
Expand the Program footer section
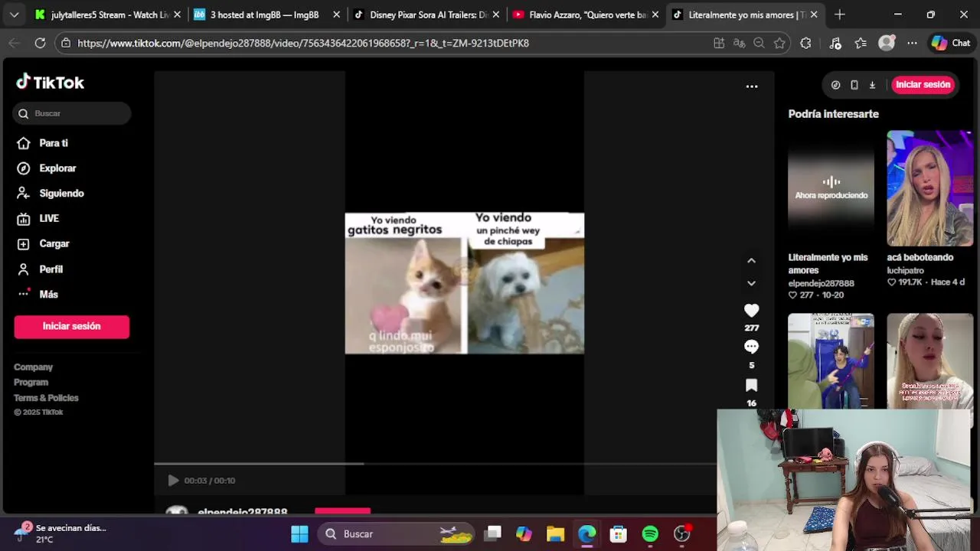point(31,383)
